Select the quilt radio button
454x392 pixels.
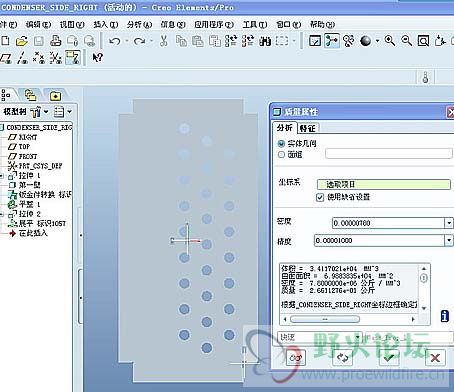[x=281, y=154]
